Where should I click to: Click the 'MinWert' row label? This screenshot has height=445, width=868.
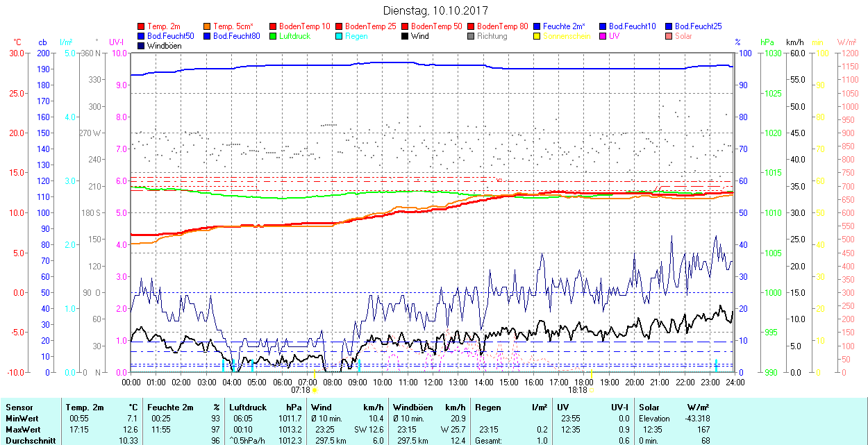click(22, 419)
